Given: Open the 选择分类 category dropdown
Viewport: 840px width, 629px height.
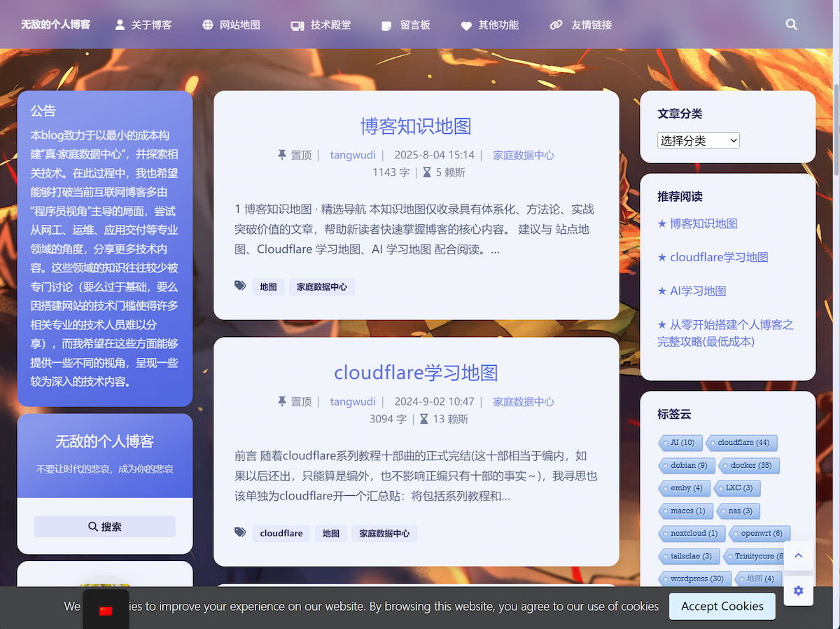Looking at the screenshot, I should coord(698,139).
